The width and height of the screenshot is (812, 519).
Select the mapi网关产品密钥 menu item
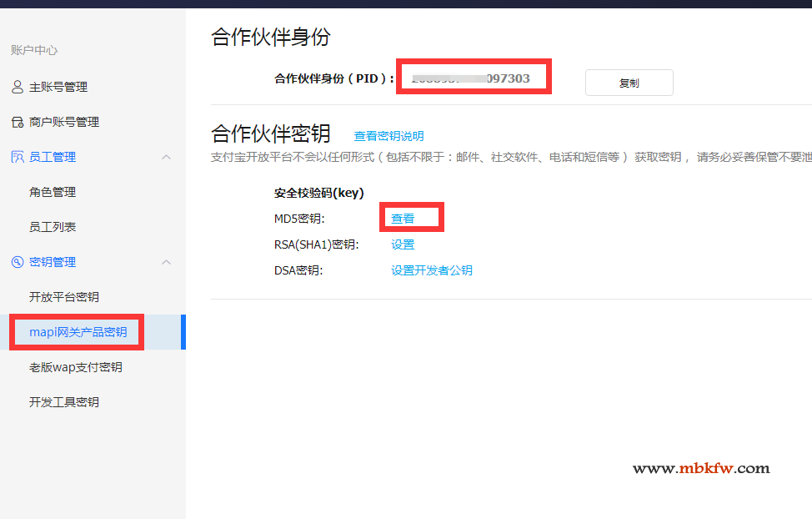coord(78,332)
